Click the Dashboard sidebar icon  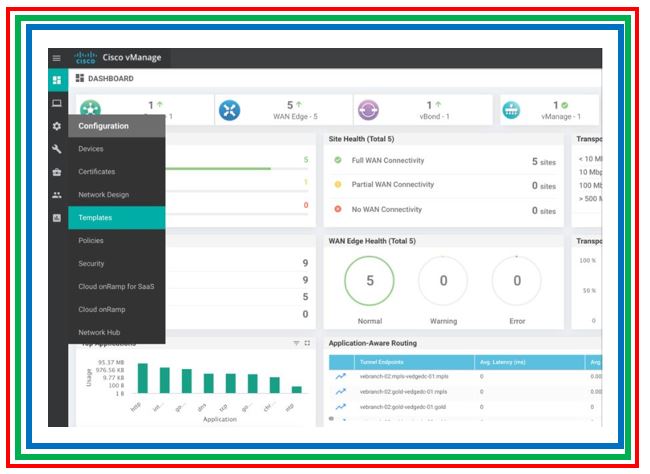click(x=57, y=80)
